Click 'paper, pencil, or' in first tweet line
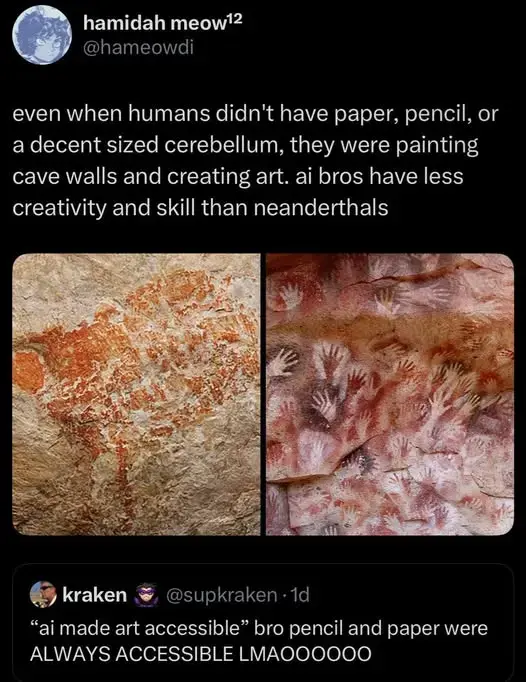526x682 pixels. click(416, 115)
